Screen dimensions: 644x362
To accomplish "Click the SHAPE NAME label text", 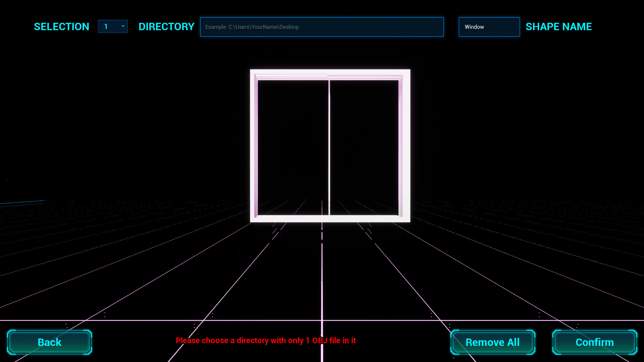I will (558, 27).
